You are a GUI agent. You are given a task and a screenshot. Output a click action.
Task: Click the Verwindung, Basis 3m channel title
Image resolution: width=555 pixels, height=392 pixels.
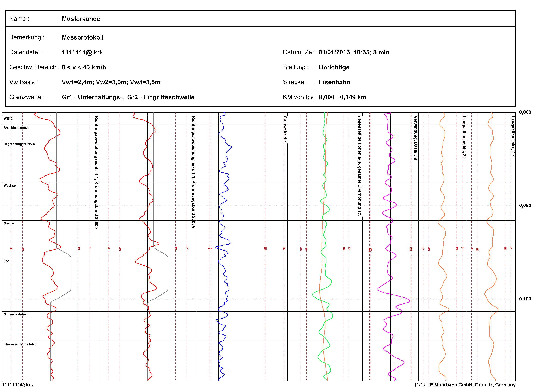click(415, 138)
